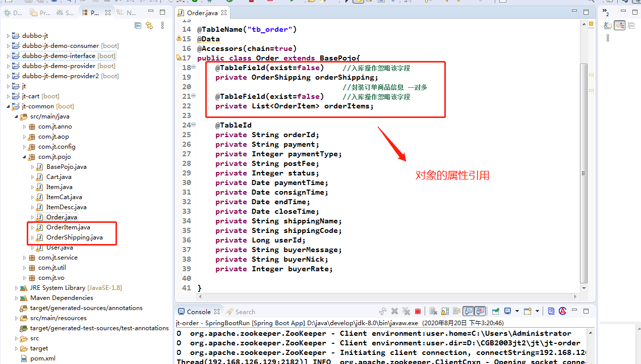Toggle Show Console on standard error change
Image resolution: width=641 pixels, height=364 pixels.
(x=480, y=312)
